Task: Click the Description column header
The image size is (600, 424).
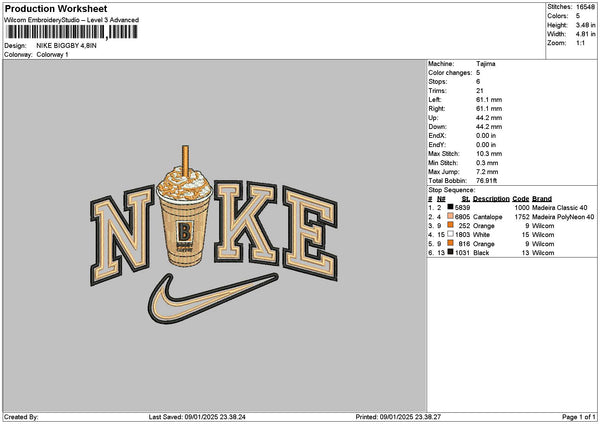Action: point(491,199)
